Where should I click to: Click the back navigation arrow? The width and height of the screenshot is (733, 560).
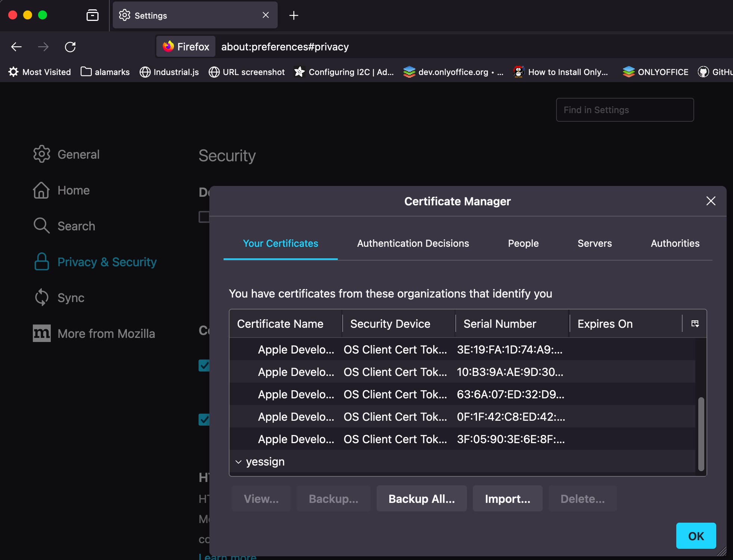(x=16, y=47)
